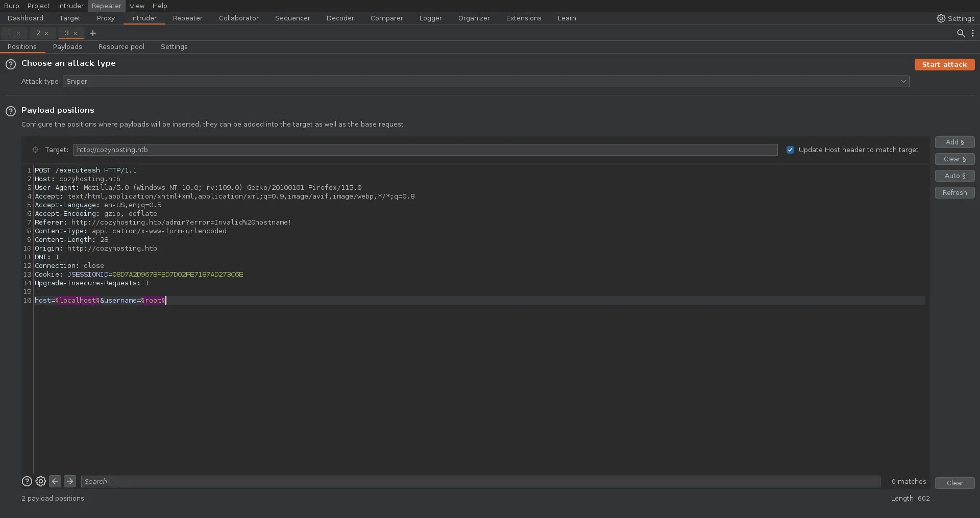
Task: Open the Burp menu
Action: [11, 6]
